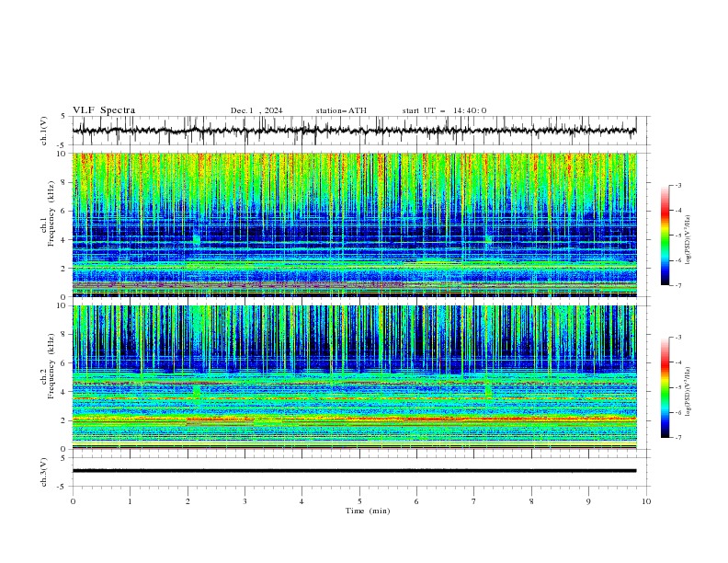Viewport: 728px width, 563px height.
Task: Click time axis tick label "6"
Action: 416,501
